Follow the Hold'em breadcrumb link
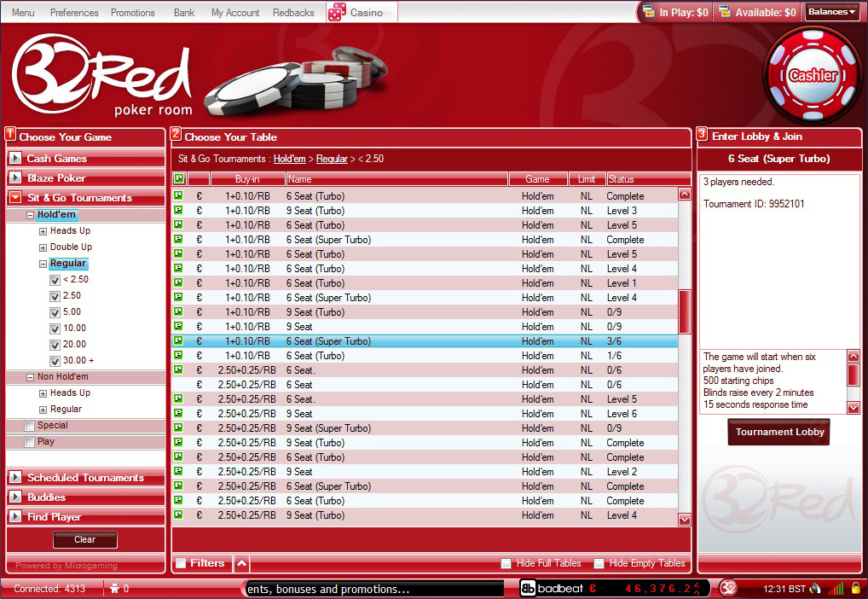Viewport: 868px width, 599px height. (290, 159)
